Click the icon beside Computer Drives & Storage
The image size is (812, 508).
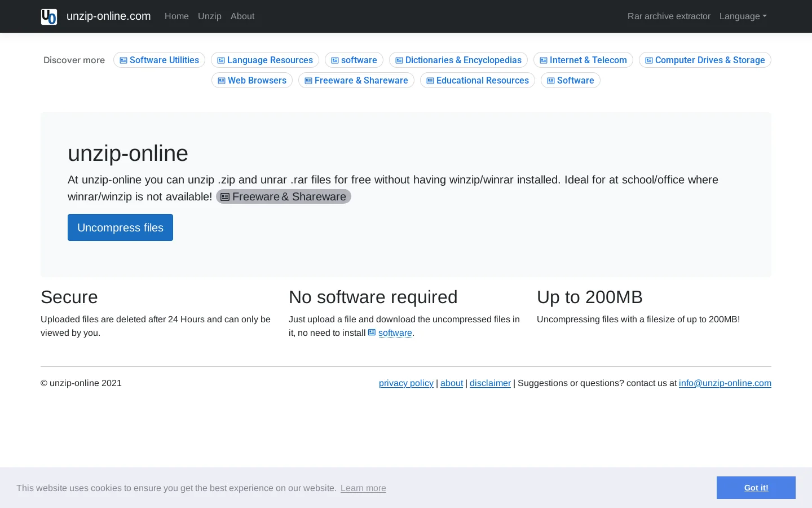coord(649,60)
